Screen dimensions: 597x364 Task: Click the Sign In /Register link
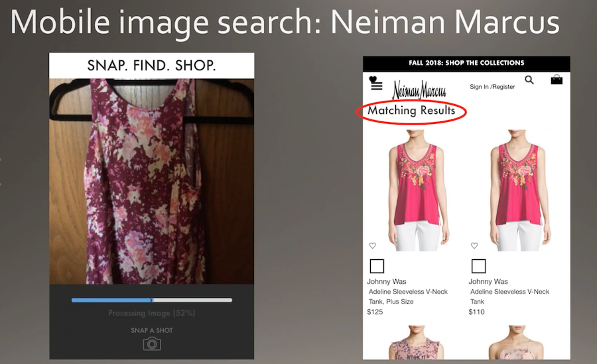492,87
